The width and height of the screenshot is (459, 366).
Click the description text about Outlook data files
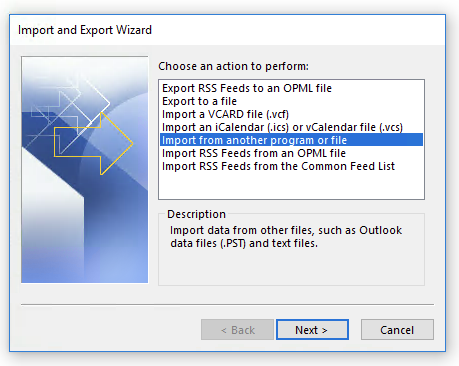286,237
